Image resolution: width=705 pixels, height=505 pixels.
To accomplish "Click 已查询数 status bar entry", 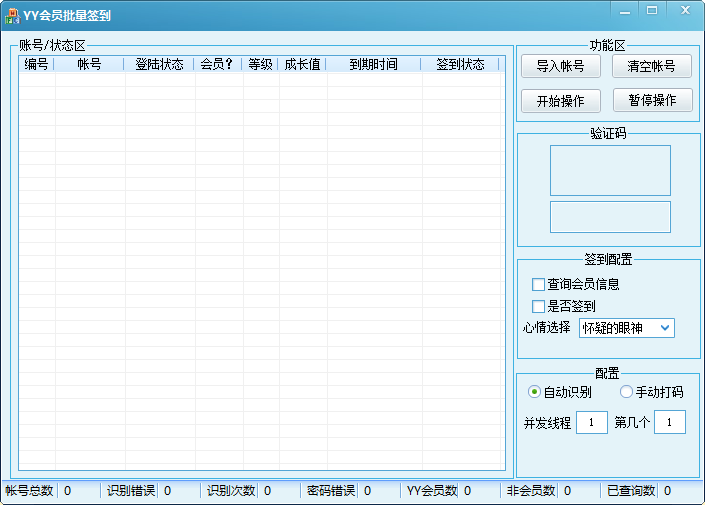I will point(631,491).
